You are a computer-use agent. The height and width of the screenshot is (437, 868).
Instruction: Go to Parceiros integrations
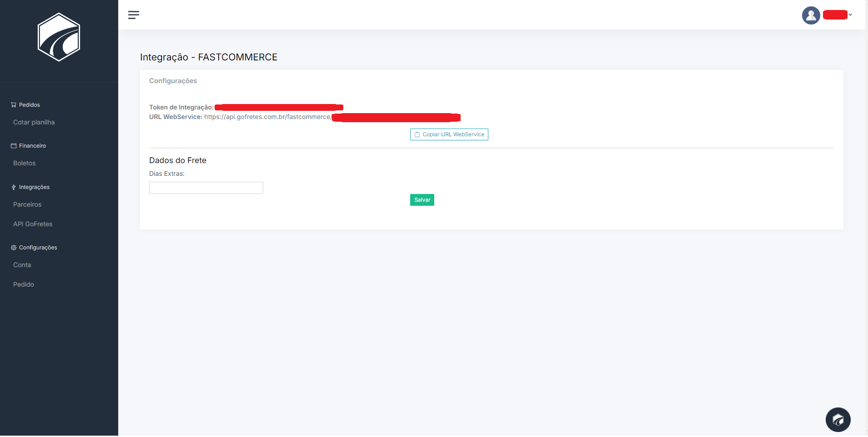(27, 204)
